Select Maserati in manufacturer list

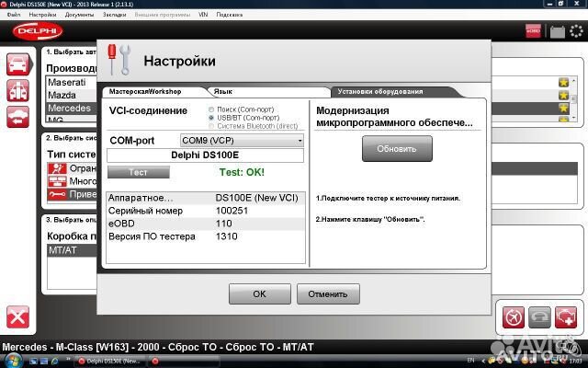click(72, 82)
